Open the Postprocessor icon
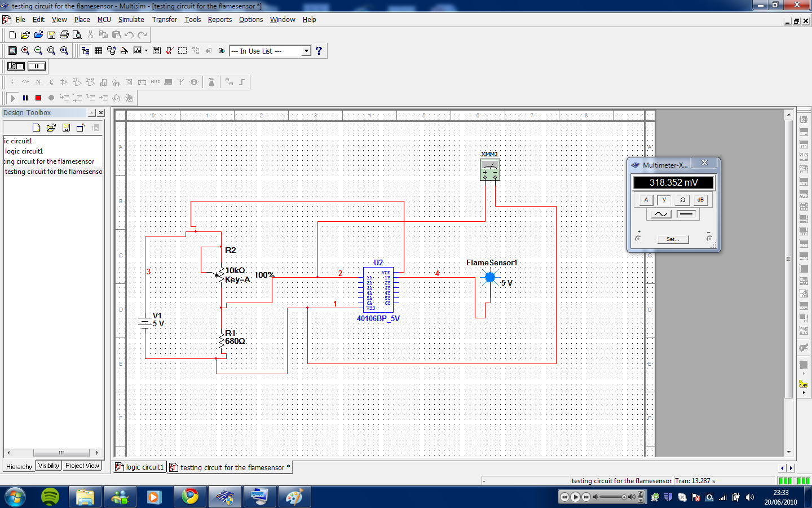812x508 pixels. [x=157, y=51]
